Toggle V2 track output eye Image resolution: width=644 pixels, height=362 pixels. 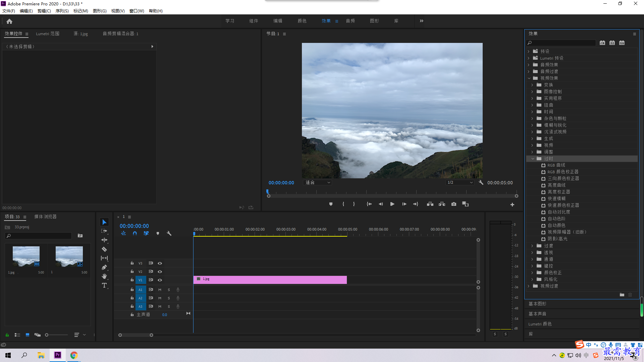click(x=160, y=272)
